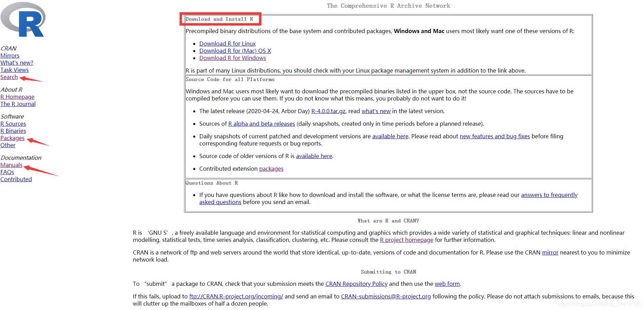Browse R Sources
This screenshot has height=310, width=644.
13,124
